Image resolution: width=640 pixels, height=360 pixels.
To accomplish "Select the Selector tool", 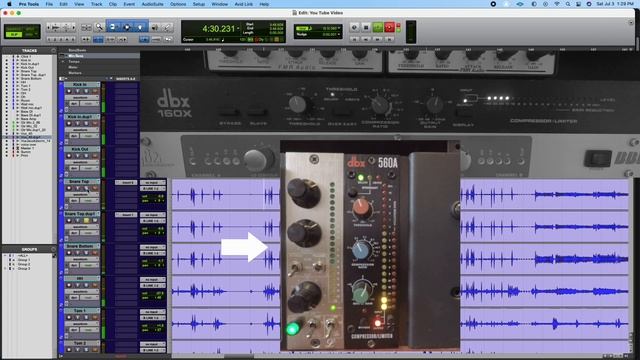I will coord(127,27).
